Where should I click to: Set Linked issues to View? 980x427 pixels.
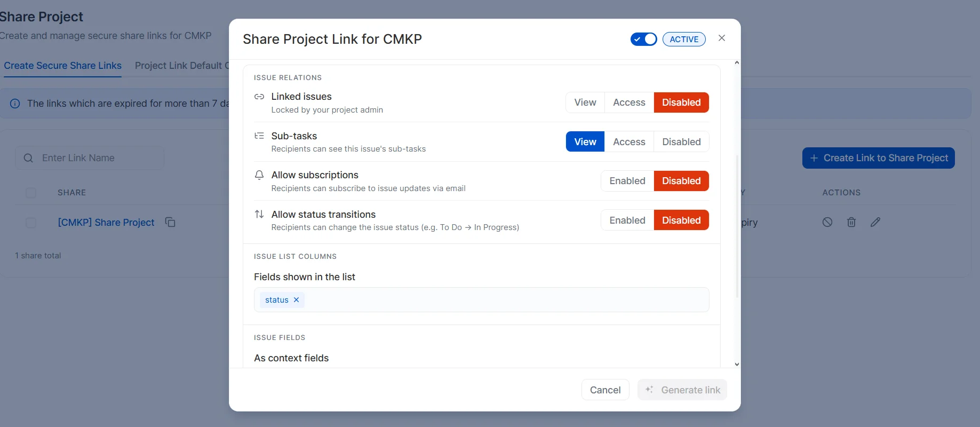(585, 102)
